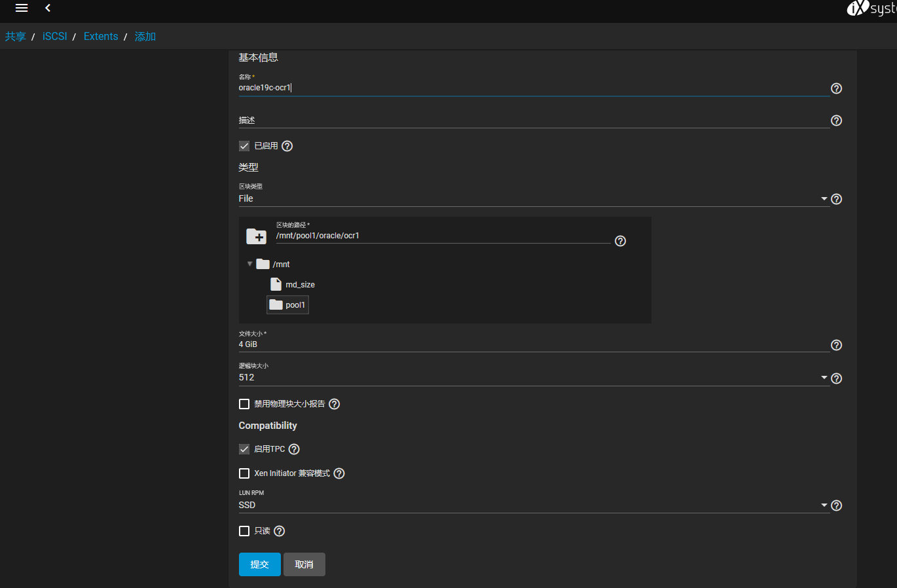Screen dimensions: 897x588
Task: Show help for the 启用TPC option
Action: tap(294, 449)
